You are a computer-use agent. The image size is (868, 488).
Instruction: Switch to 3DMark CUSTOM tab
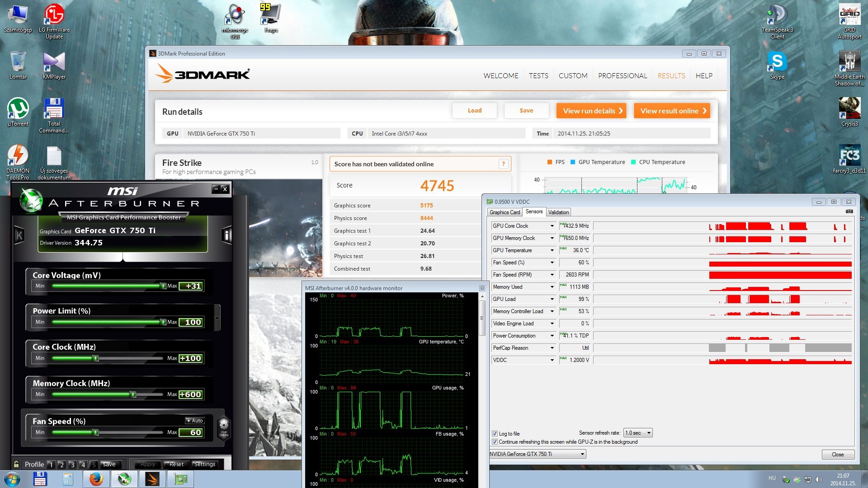click(x=573, y=76)
